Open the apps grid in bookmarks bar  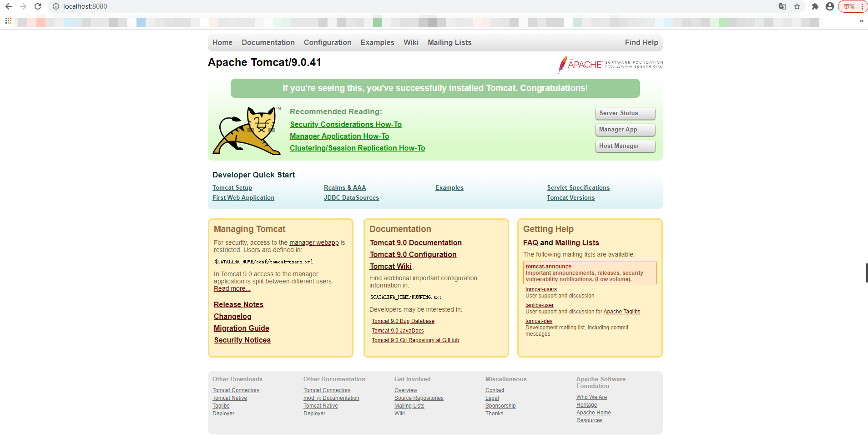tap(8, 20)
